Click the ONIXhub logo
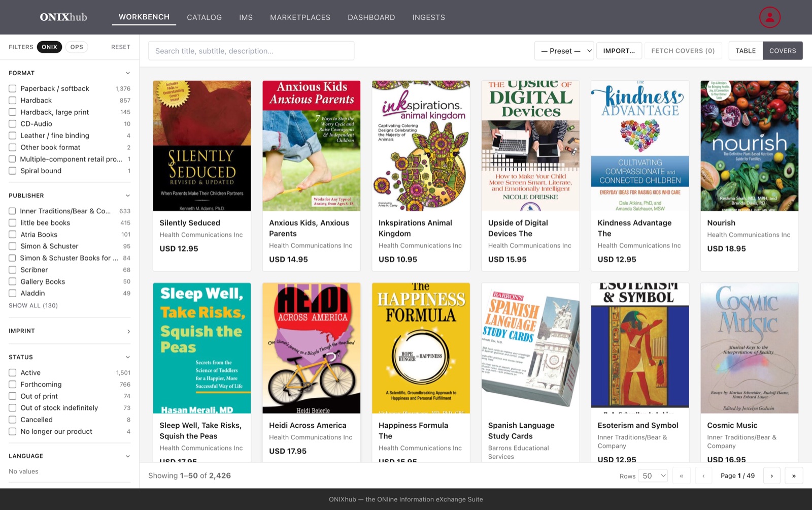812x510 pixels. (63, 17)
